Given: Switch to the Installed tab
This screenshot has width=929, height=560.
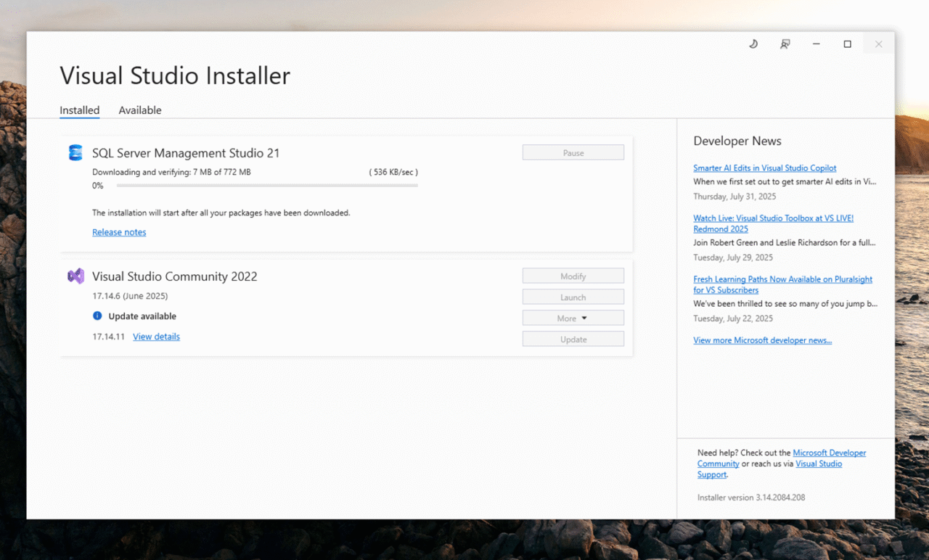Looking at the screenshot, I should 80,110.
